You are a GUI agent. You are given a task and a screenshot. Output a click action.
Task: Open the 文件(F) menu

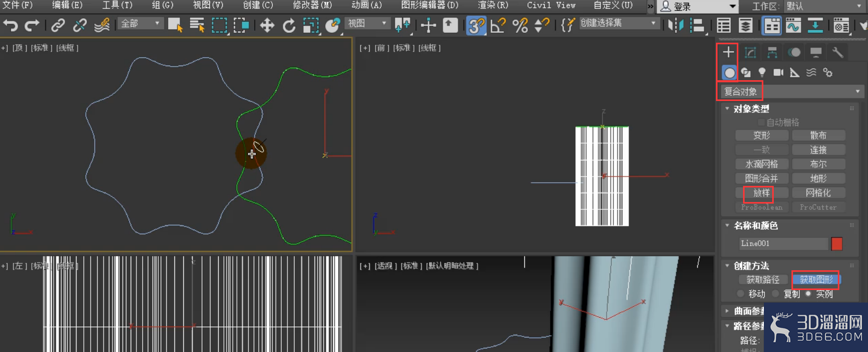[x=17, y=5]
